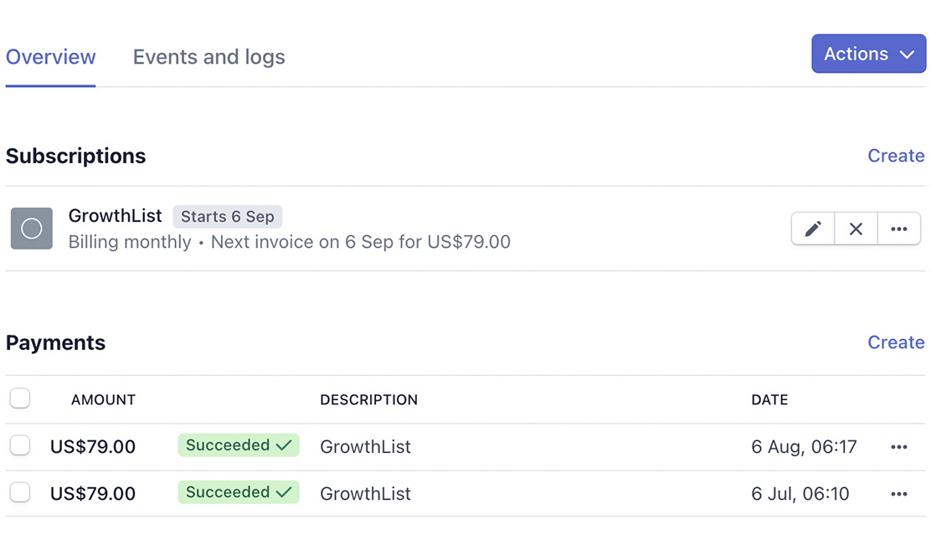This screenshot has width=931, height=560.
Task: Open the GrowthList subscription name
Action: (x=116, y=216)
